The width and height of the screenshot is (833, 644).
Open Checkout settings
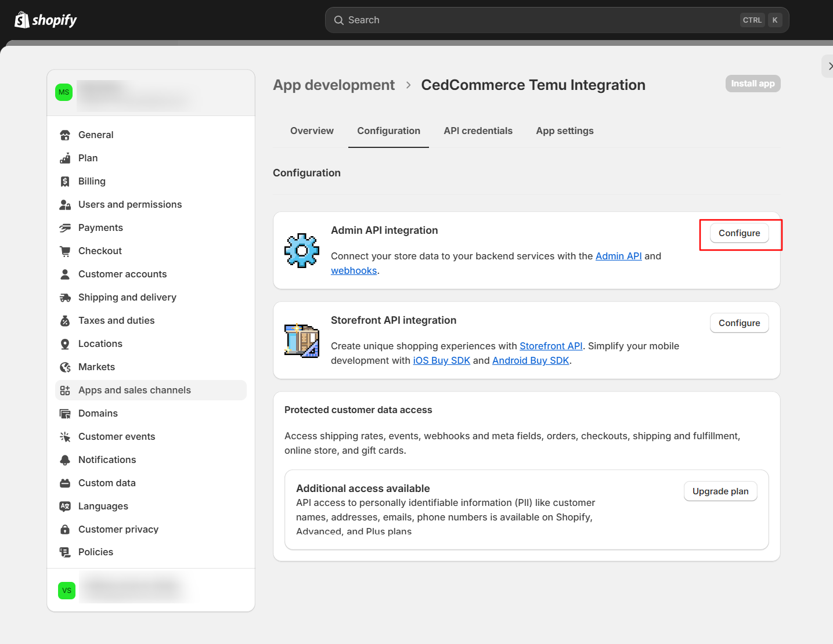click(151, 251)
